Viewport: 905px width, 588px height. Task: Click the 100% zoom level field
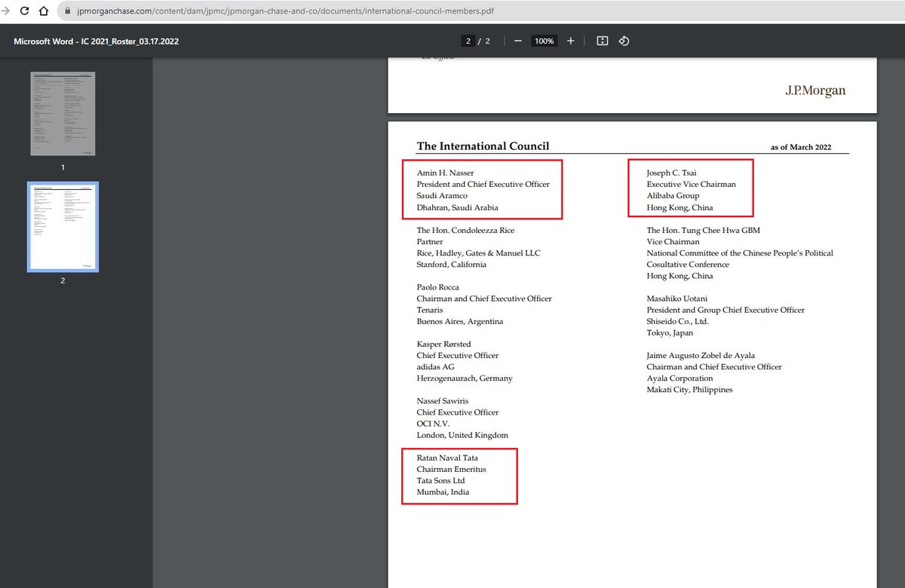coord(544,41)
